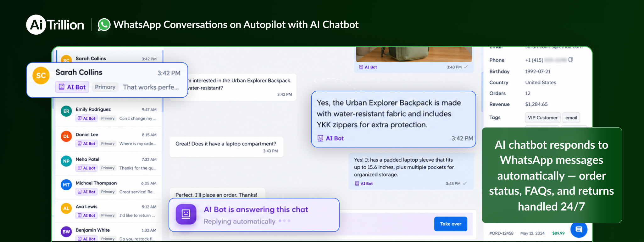Click the Birthday value 1992-07-21

pos(538,72)
